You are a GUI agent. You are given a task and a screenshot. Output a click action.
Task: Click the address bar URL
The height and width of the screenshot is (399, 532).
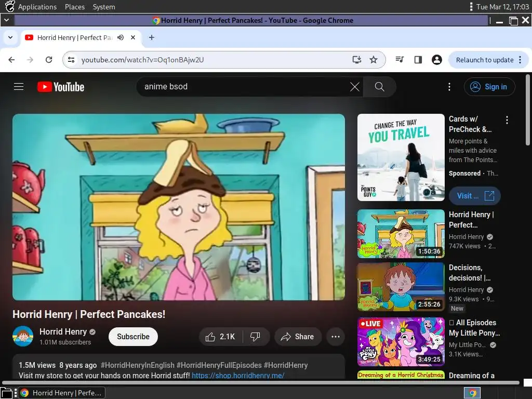142,60
